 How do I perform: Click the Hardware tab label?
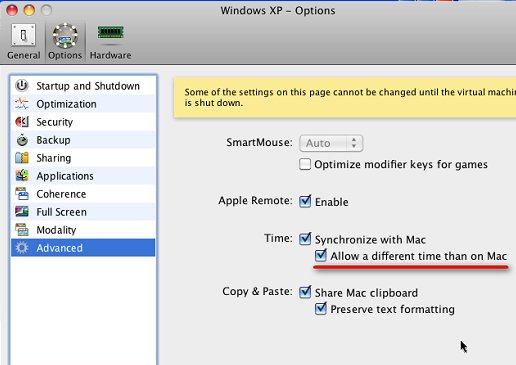110,55
